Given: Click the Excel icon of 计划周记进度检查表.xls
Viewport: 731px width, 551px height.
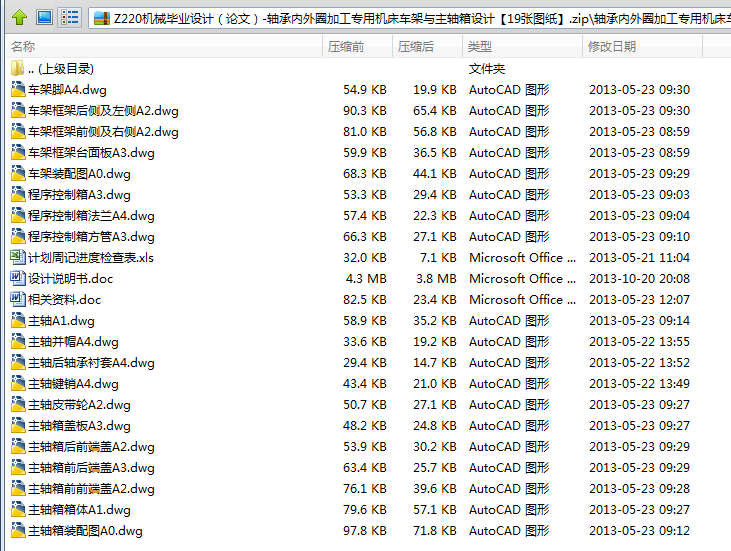Looking at the screenshot, I should pos(18,257).
